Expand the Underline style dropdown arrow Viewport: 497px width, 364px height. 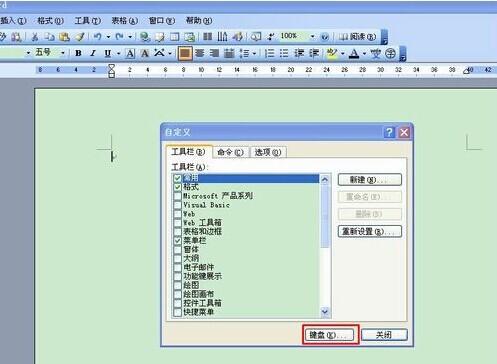[119, 53]
